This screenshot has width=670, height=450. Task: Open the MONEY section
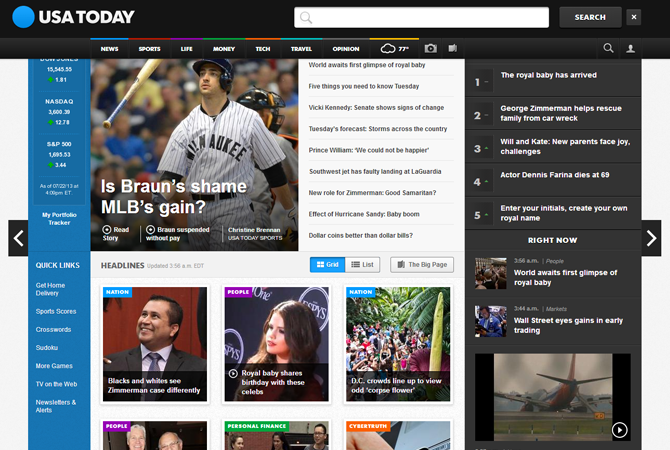tap(224, 49)
